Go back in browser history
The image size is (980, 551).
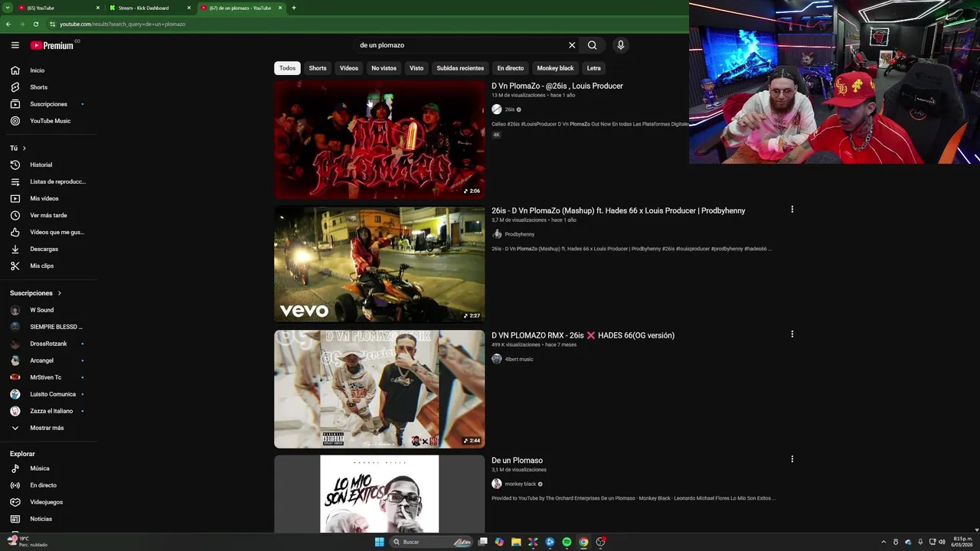tap(8, 24)
